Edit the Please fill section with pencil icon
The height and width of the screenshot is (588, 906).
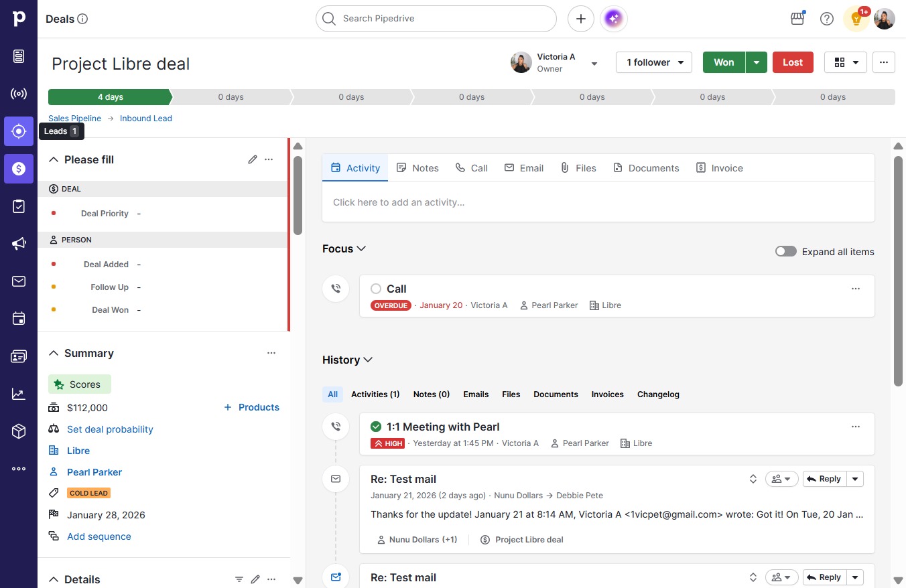[x=253, y=159]
